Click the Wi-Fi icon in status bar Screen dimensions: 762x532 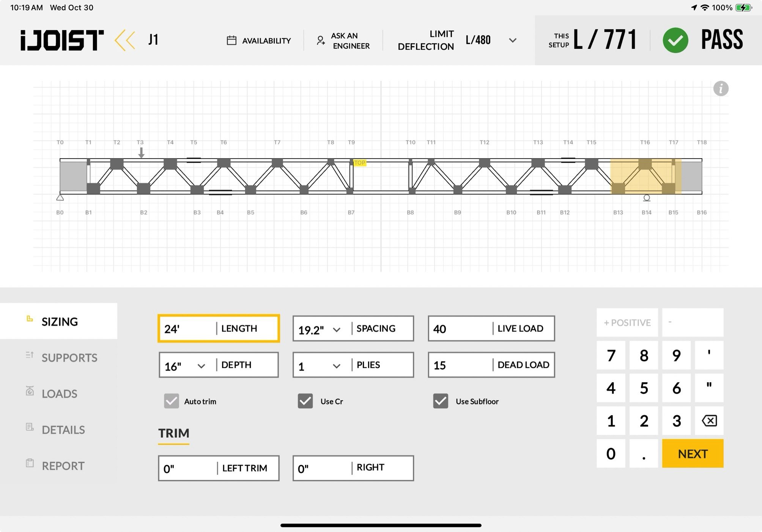[705, 8]
